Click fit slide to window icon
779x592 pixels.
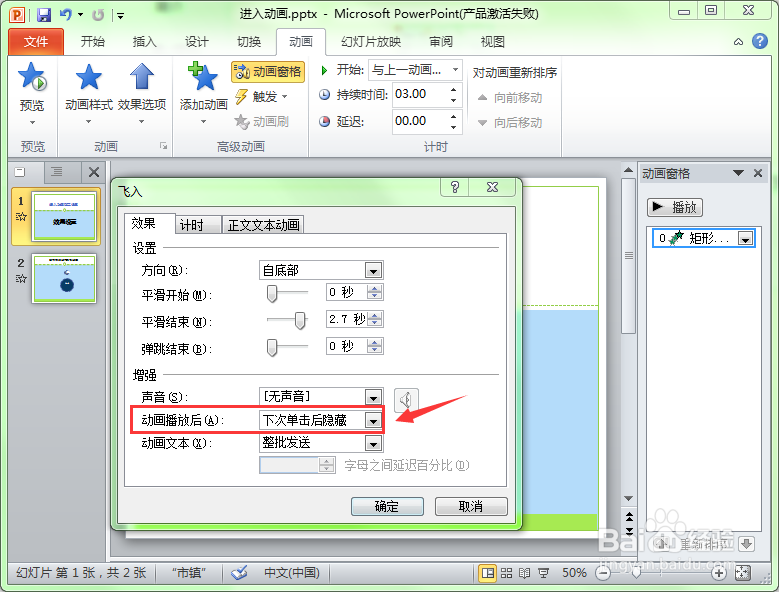click(742, 573)
